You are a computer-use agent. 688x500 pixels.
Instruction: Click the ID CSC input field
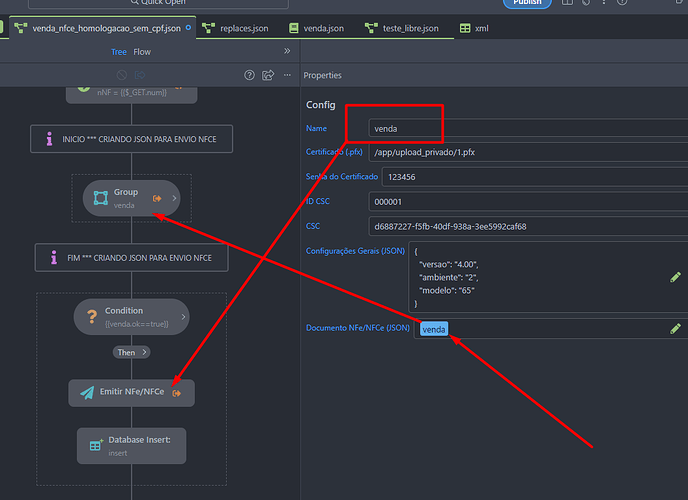pos(525,201)
